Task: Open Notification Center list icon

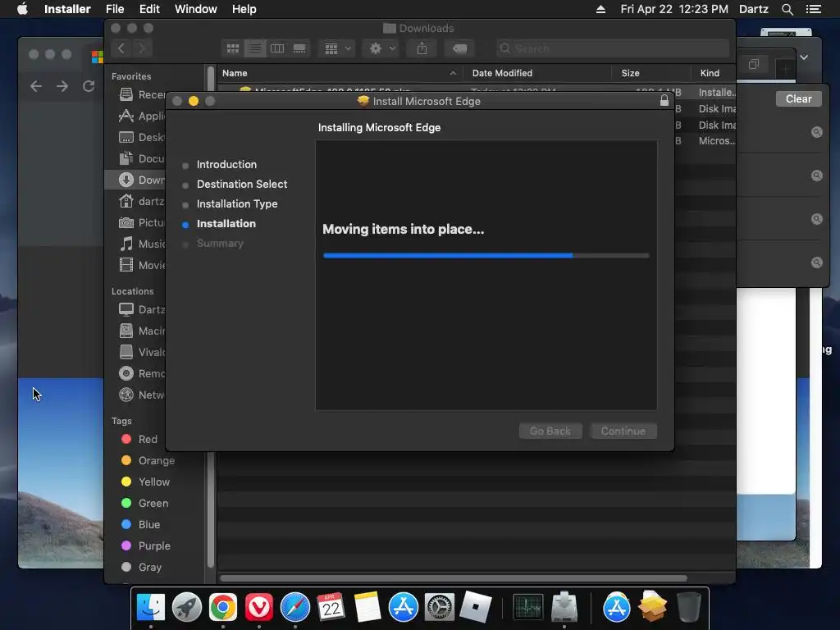Action: tap(814, 9)
